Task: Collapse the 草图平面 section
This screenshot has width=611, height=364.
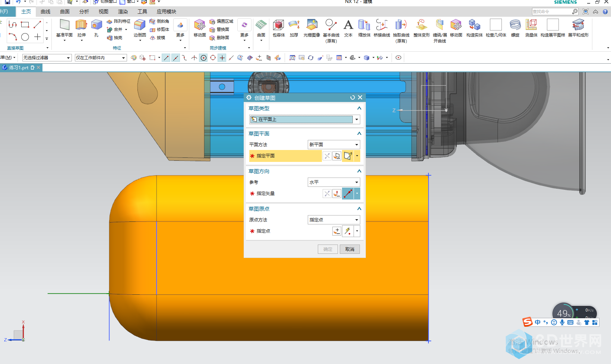Action: (359, 134)
